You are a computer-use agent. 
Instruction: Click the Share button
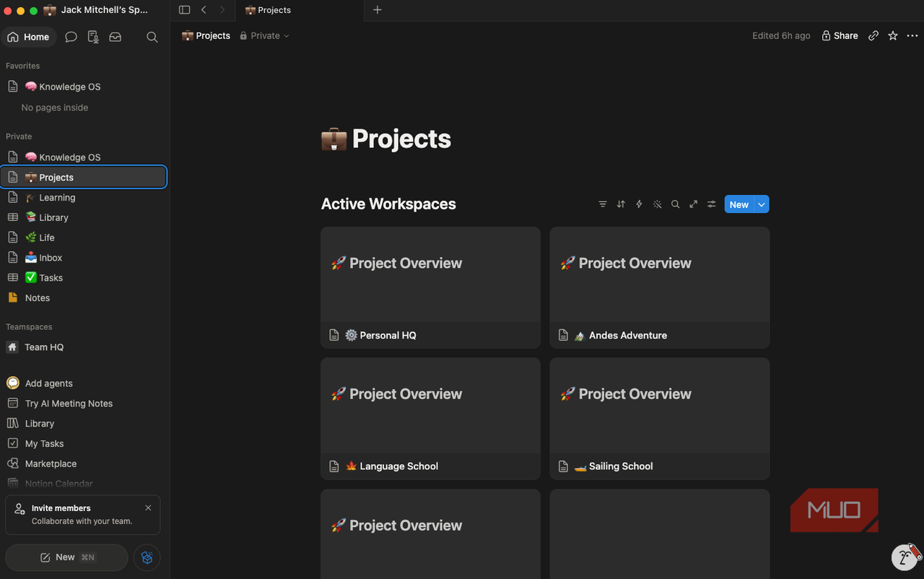click(x=840, y=35)
